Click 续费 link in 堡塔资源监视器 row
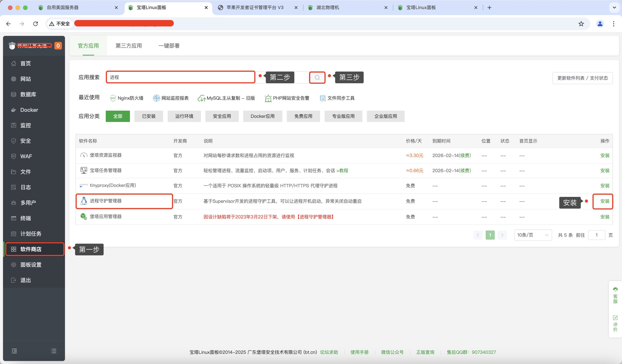The height and width of the screenshot is (364, 622). tap(465, 155)
